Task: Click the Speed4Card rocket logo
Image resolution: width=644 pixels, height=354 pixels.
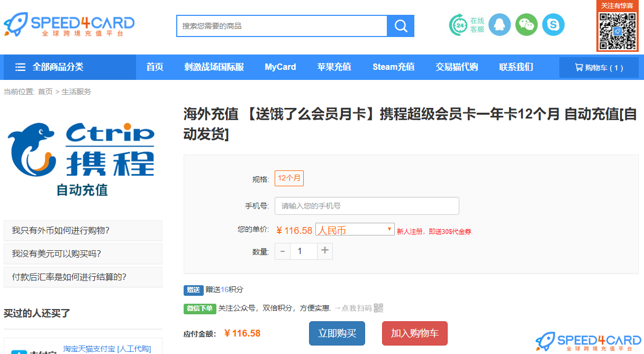Action: point(69,25)
